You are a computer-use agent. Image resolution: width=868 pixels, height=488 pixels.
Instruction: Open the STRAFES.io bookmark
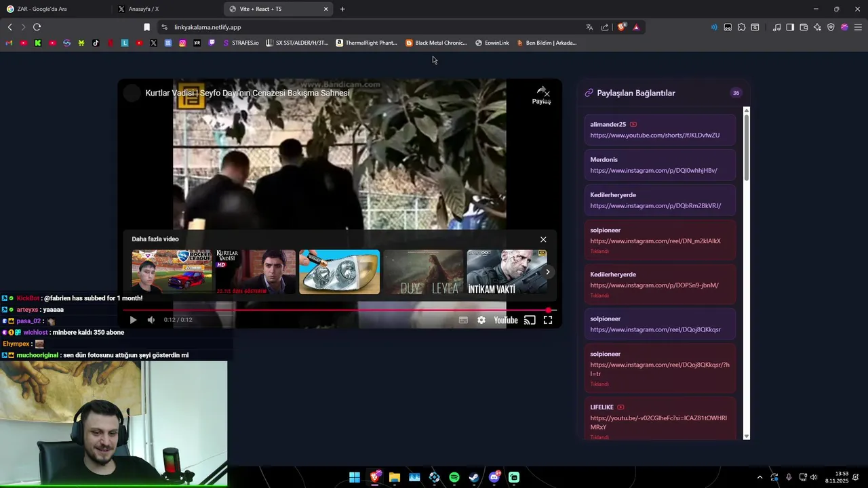[241, 43]
